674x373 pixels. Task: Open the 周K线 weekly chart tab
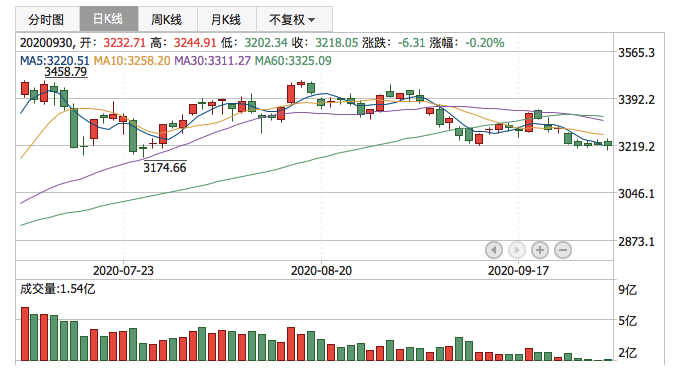(x=168, y=19)
